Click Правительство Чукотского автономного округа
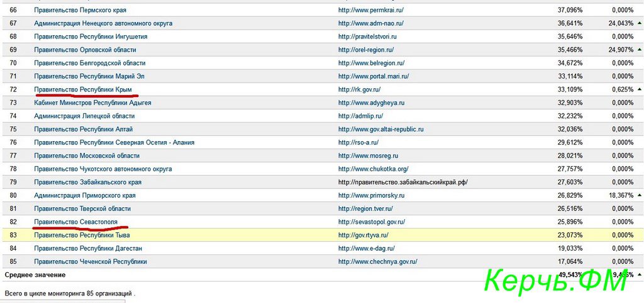 (103, 169)
